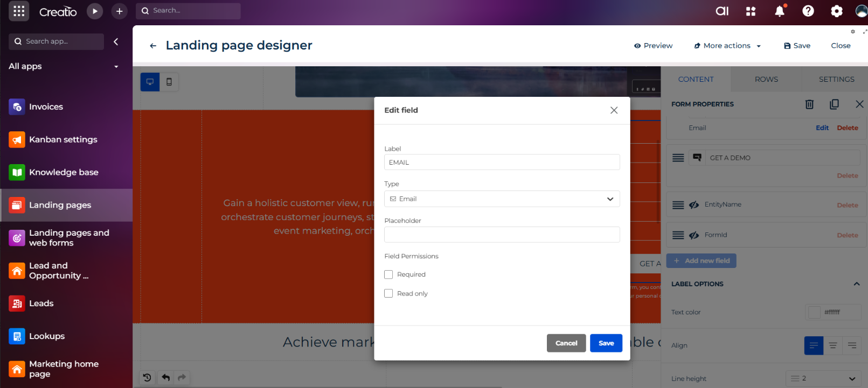868x388 pixels.
Task: Switch to the Rows tab
Action: pos(766,79)
